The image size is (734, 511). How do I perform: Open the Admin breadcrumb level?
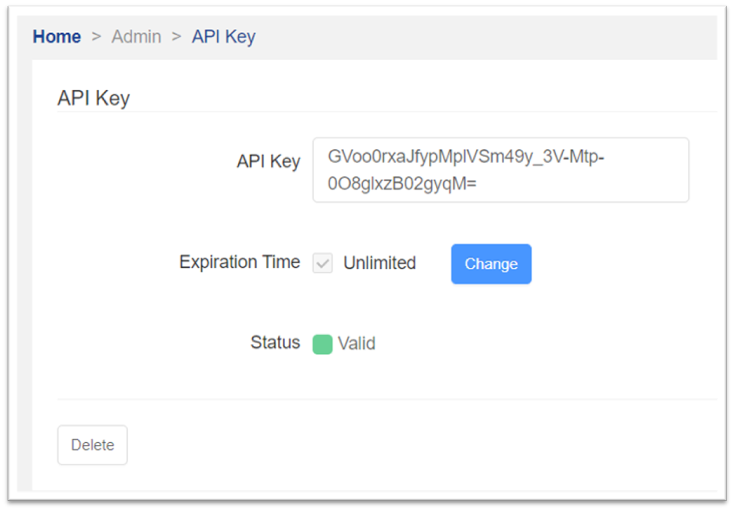136,37
